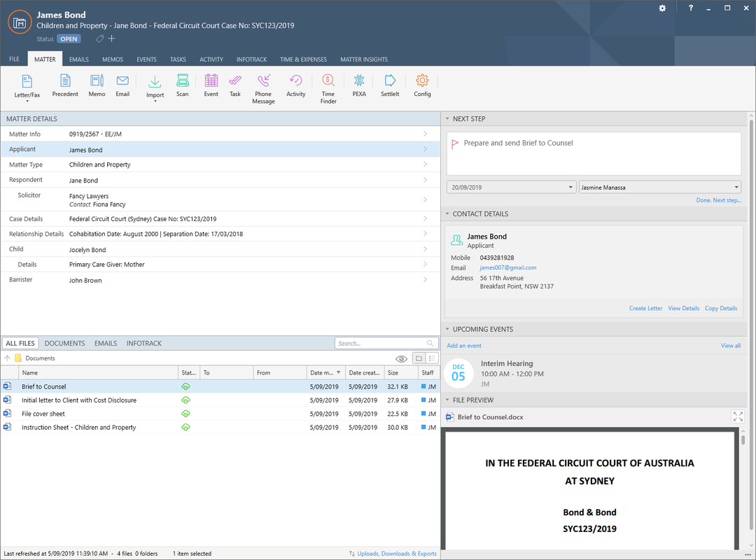Switch to the EMAILS tab
Screen dimensions: 756x560
(78, 59)
